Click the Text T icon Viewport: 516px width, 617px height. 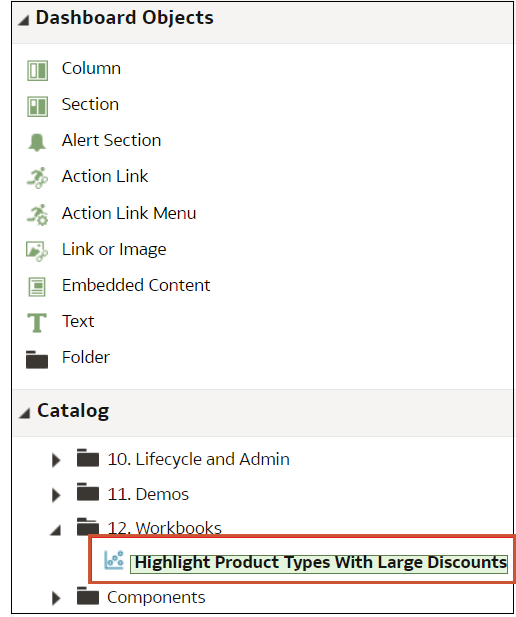coord(37,323)
